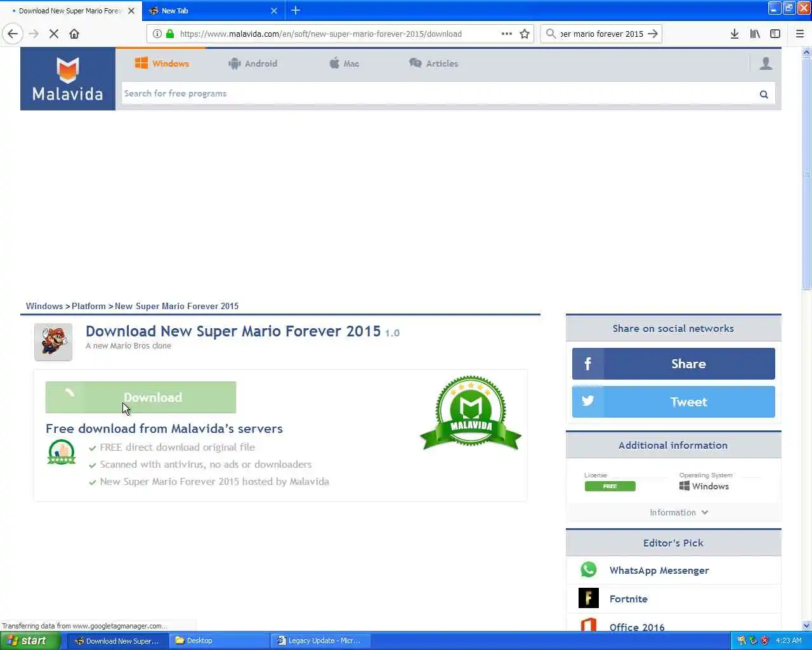The width and height of the screenshot is (812, 650).
Task: Open the Library icon in Firefox toolbar
Action: [755, 34]
